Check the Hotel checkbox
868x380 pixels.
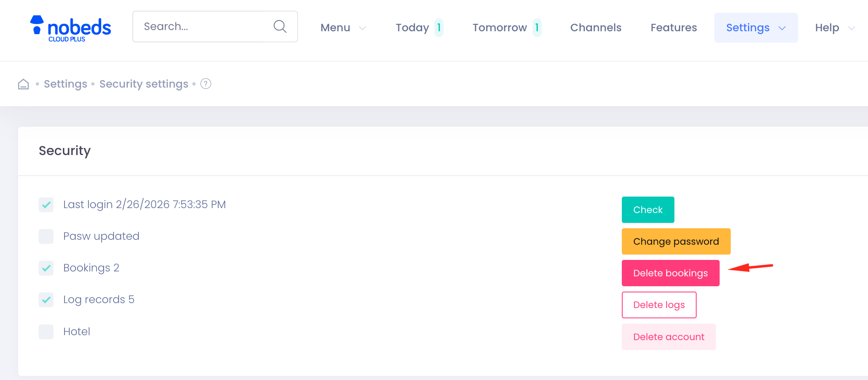click(46, 332)
